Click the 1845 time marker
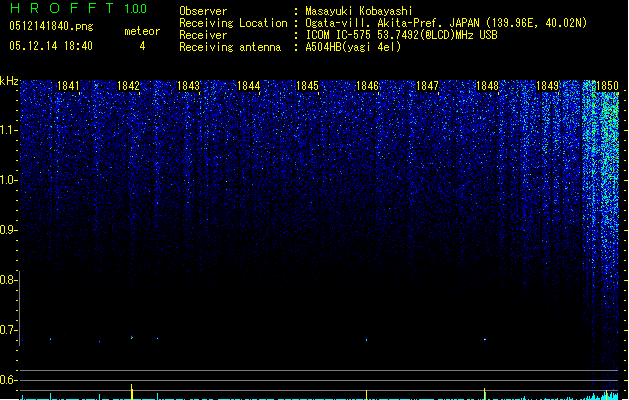The image size is (629, 400). click(x=307, y=86)
